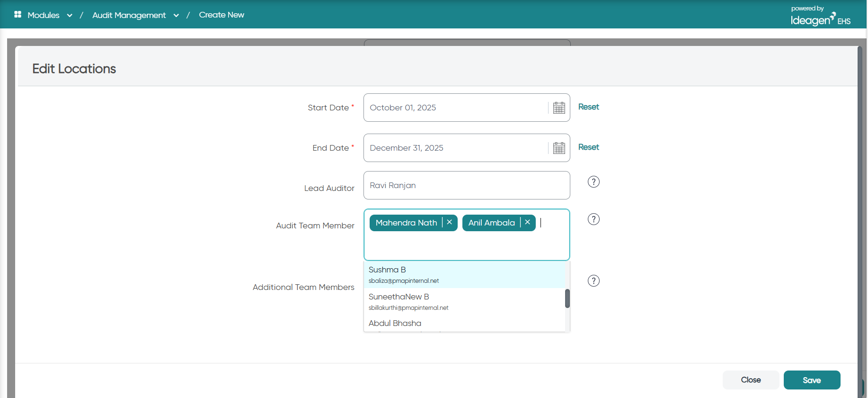Expand the Modules dropdown chevron
This screenshot has height=398, width=868.
pos(70,16)
